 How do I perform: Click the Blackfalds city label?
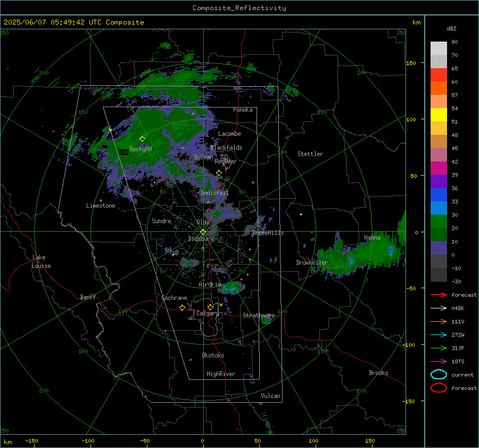(226, 148)
